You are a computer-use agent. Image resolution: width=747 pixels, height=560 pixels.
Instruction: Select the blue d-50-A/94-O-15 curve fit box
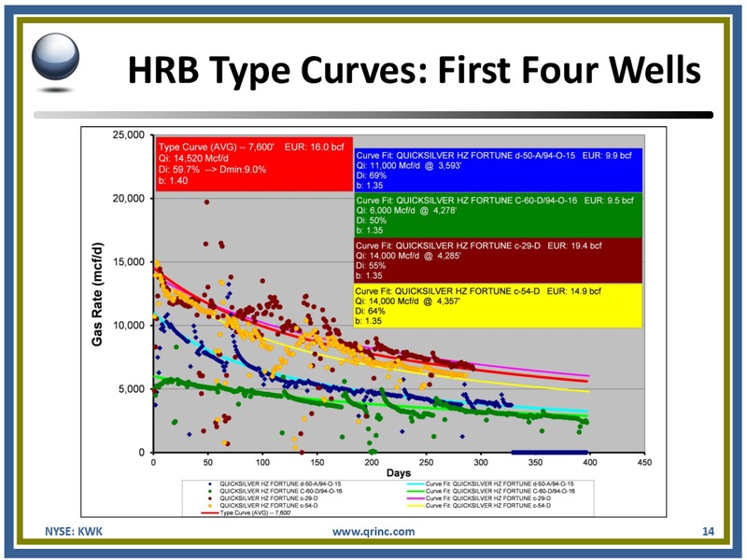[x=498, y=170]
